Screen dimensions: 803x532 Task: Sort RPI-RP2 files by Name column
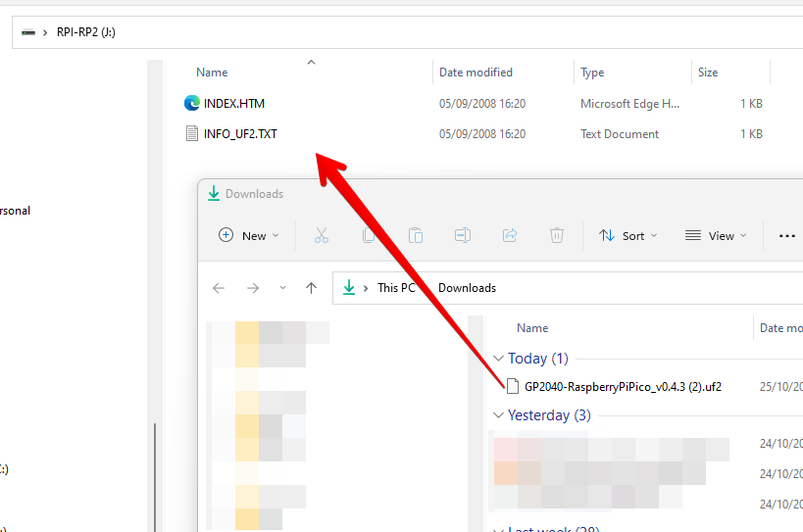pos(212,73)
